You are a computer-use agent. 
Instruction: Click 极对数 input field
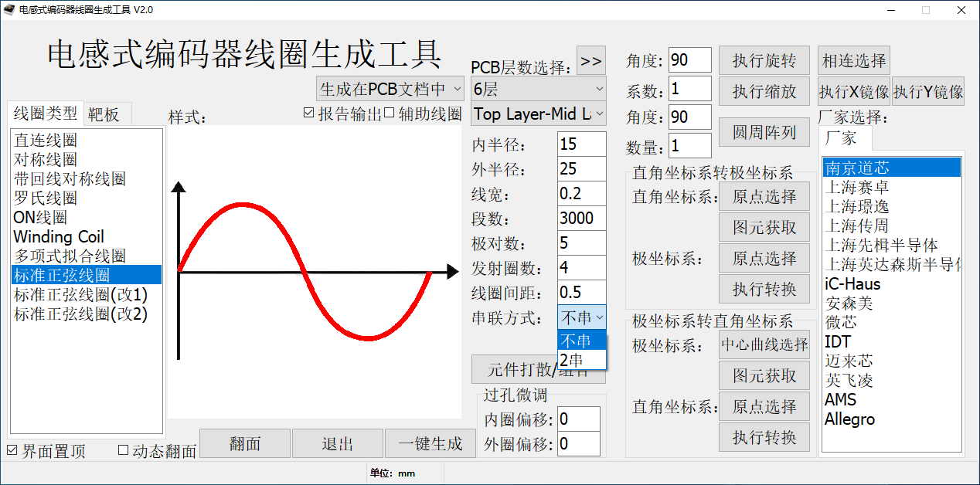(x=582, y=243)
